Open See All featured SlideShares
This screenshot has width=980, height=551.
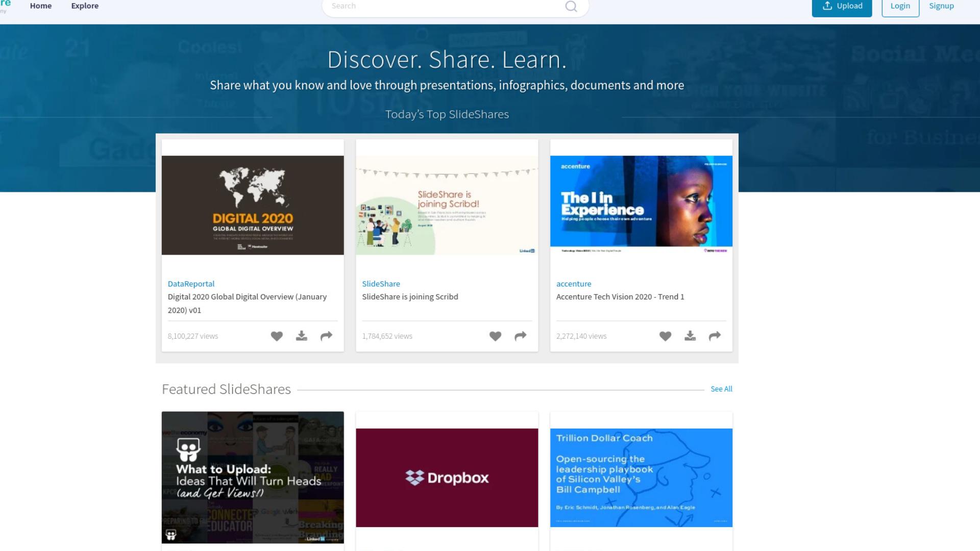click(721, 389)
